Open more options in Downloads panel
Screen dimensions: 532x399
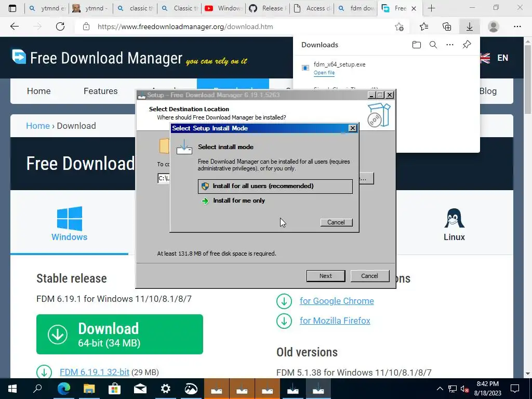(450, 45)
